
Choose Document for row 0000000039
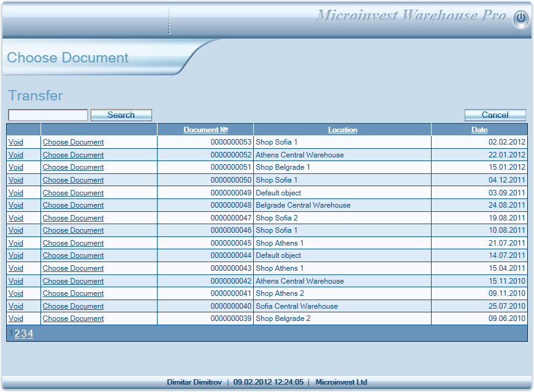(73, 318)
